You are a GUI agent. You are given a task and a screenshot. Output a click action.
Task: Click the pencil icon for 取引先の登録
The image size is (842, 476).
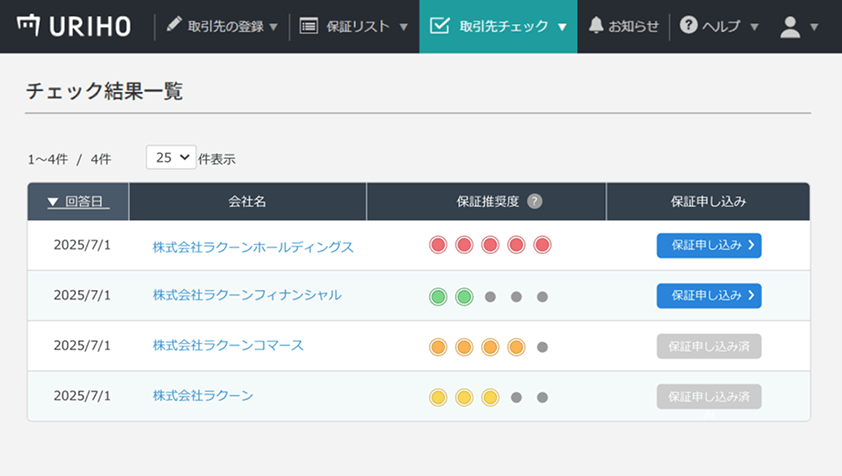coord(174,26)
